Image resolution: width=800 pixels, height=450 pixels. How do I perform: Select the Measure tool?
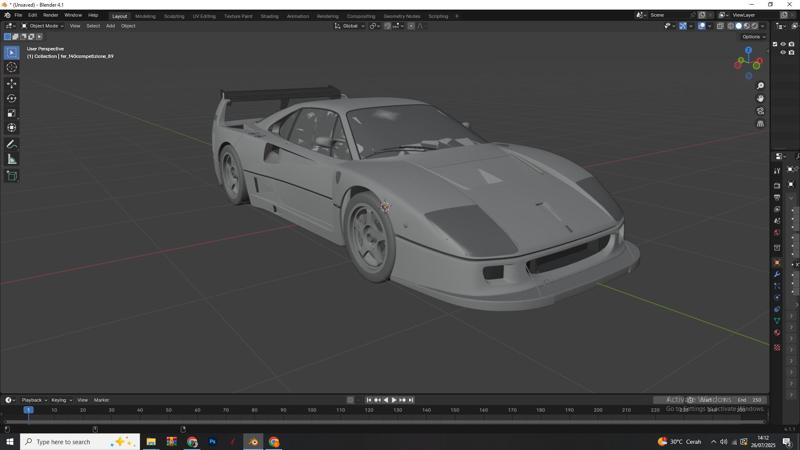[12, 160]
